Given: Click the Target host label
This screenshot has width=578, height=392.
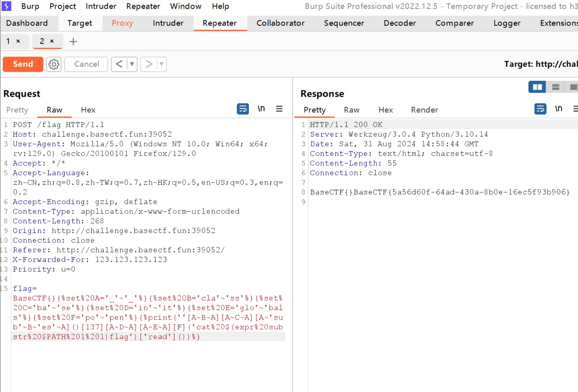Looking at the screenshot, I should point(541,64).
